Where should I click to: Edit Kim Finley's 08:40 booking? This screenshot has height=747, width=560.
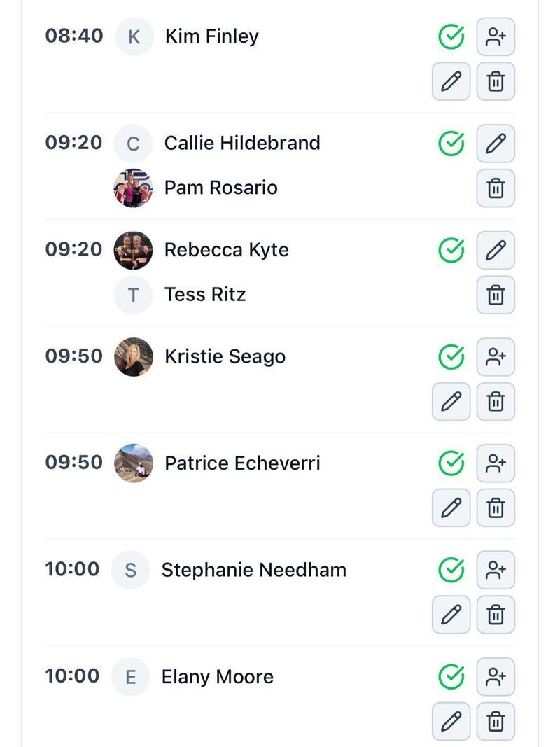pyautogui.click(x=451, y=82)
